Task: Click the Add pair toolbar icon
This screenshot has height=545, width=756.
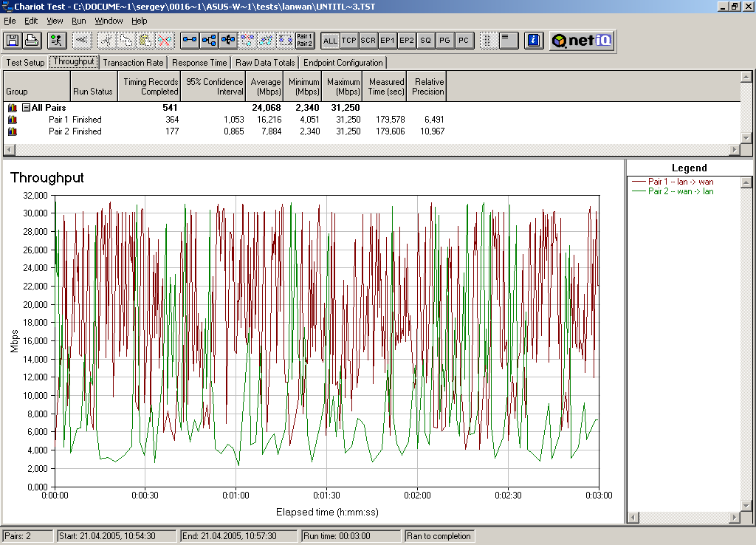Action: tap(190, 40)
